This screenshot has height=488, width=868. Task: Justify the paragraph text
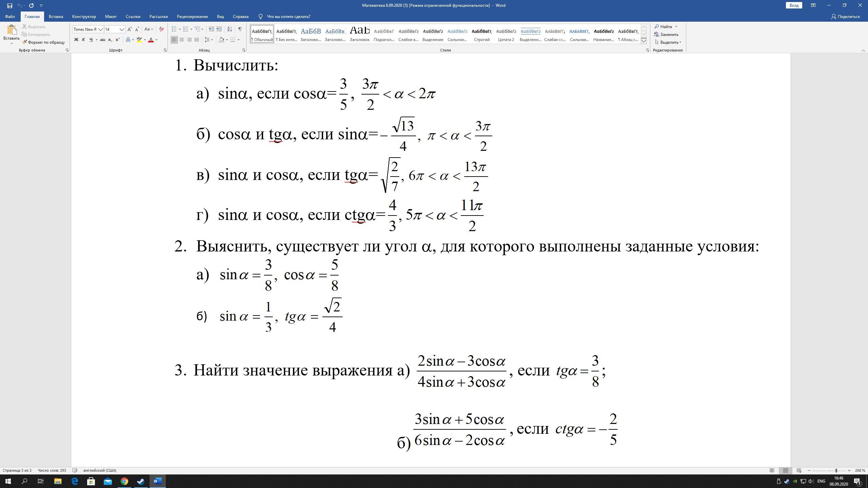(x=196, y=40)
